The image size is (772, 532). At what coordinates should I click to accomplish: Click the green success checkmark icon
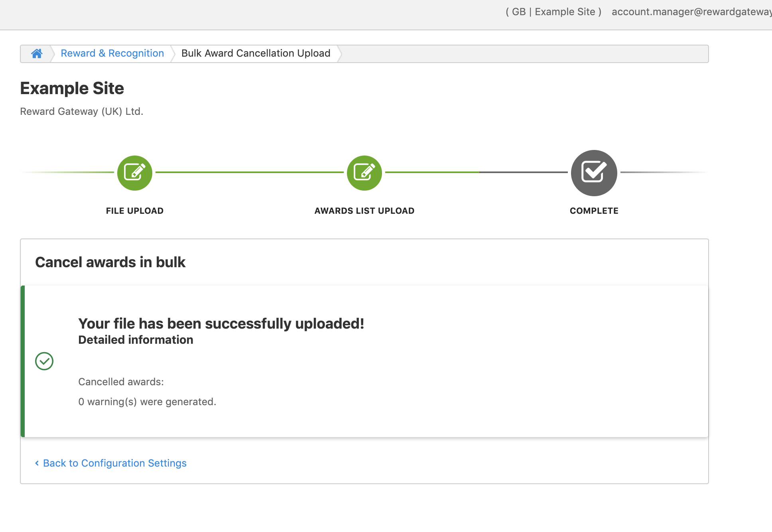[44, 361]
